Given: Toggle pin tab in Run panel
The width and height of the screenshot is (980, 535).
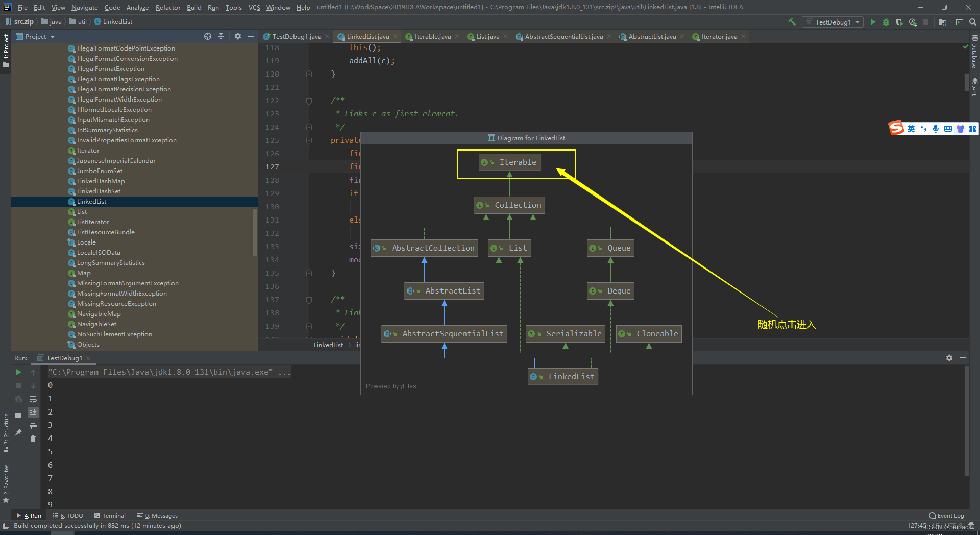Looking at the screenshot, I should coord(18,432).
